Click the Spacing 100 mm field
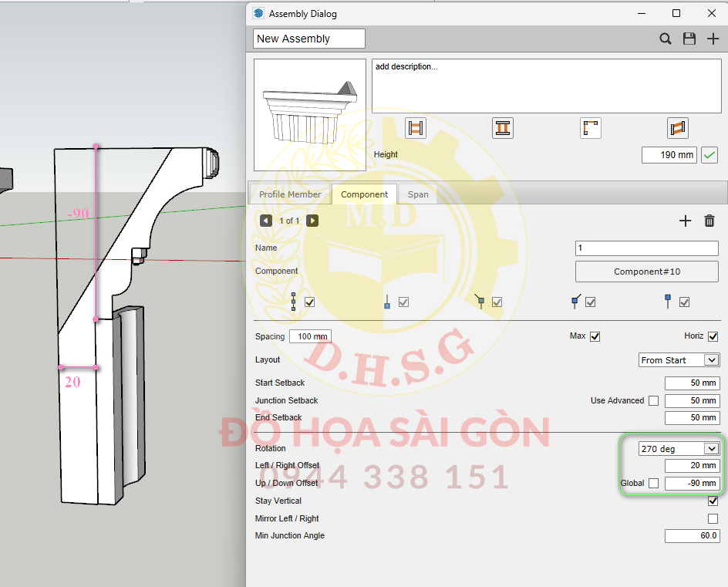The width and height of the screenshot is (728, 587). (x=310, y=336)
